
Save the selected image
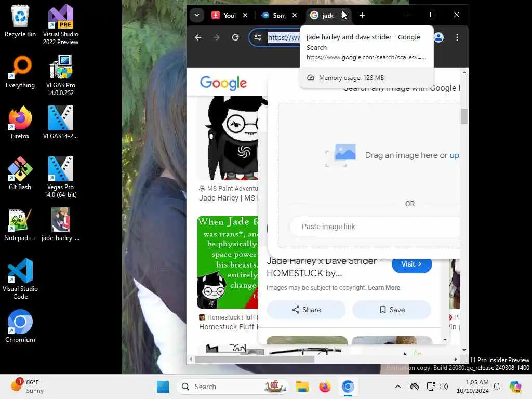click(x=392, y=310)
